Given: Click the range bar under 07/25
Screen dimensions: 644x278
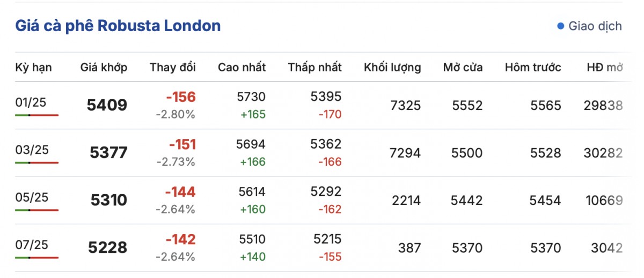Looking at the screenshot, I should click(36, 258).
